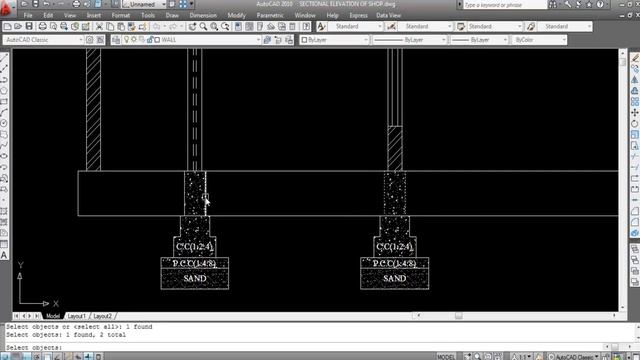The height and width of the screenshot is (360, 640).
Task: Open the first ByLayer linetype dropdown
Action: [409, 40]
